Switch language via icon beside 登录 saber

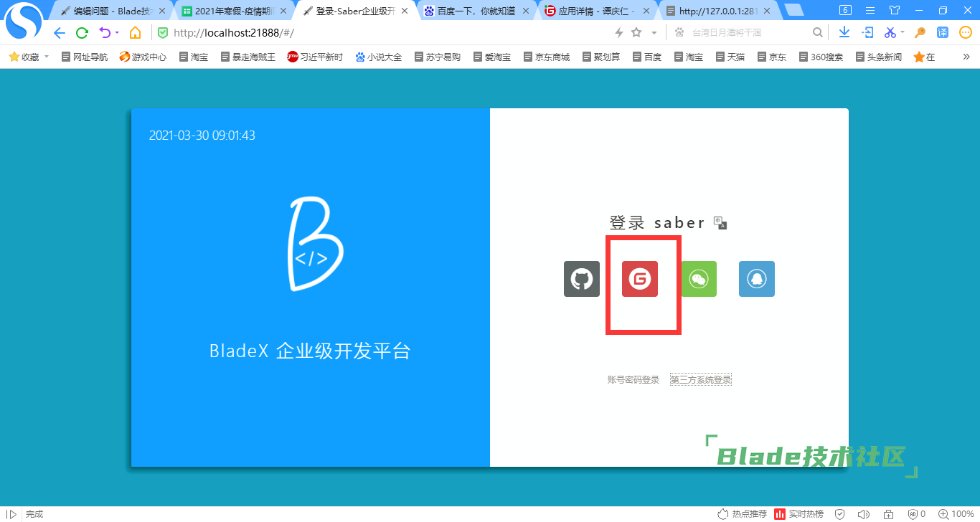tap(721, 223)
